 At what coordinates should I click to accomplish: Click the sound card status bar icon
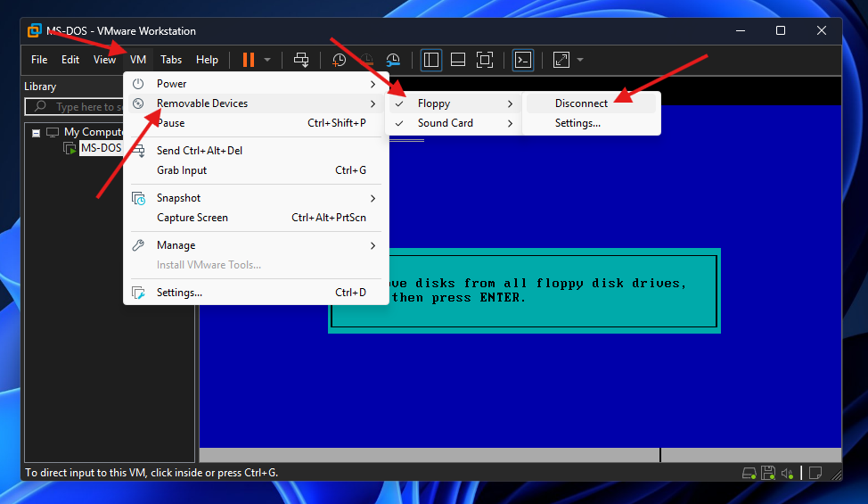pyautogui.click(x=788, y=473)
